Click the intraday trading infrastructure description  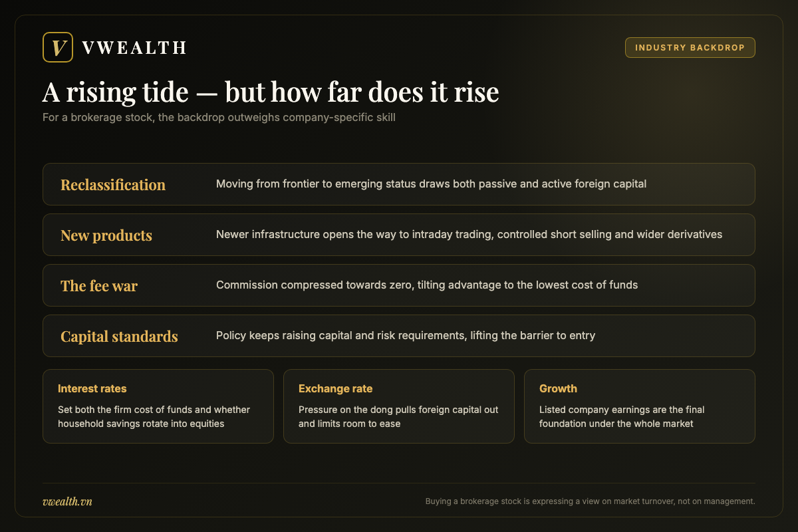(469, 235)
